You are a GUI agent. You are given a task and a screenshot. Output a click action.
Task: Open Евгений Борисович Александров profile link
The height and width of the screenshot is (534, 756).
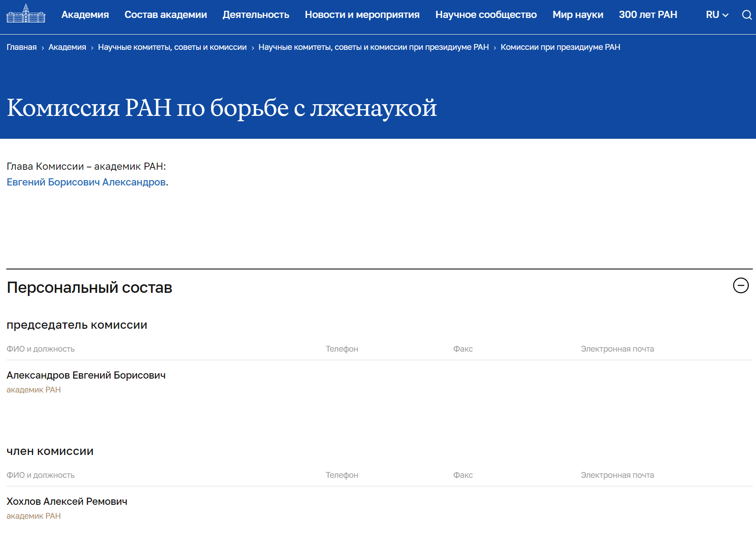(x=86, y=182)
